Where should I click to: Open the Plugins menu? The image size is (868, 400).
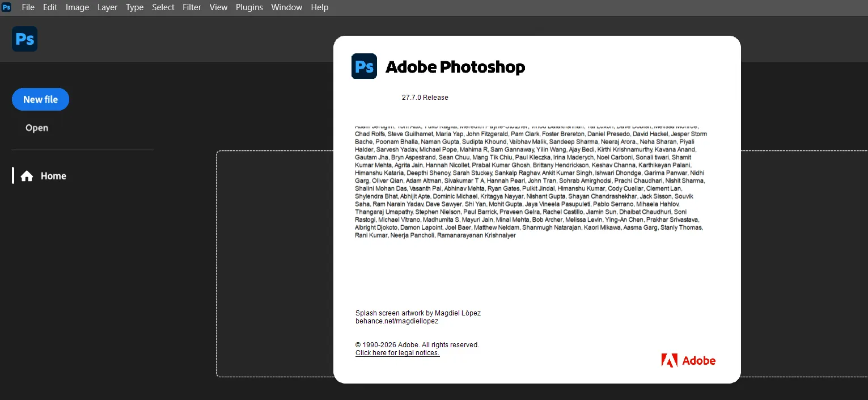(x=249, y=7)
